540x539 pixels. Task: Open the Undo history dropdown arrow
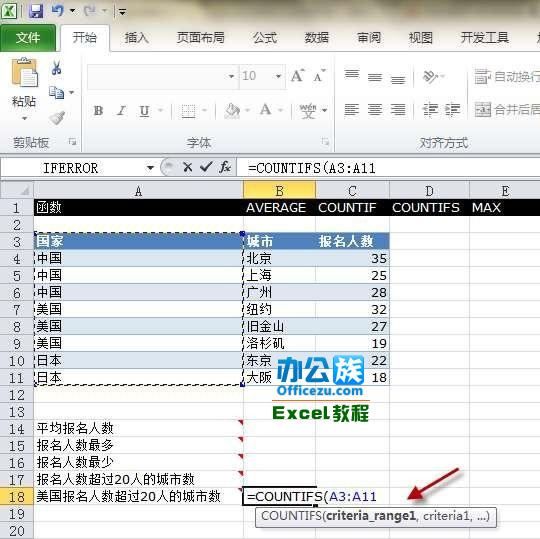pos(73,11)
